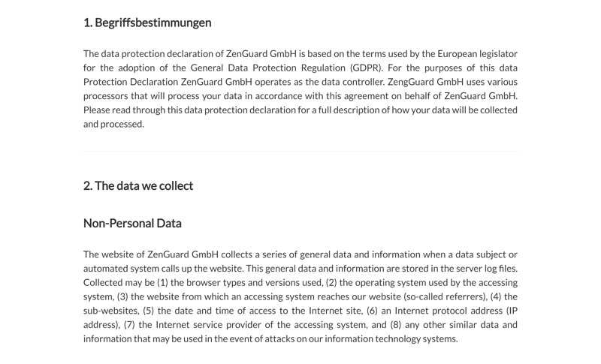Click the "Non-Personal Data" subheading
The image size is (601, 364).
132,223
